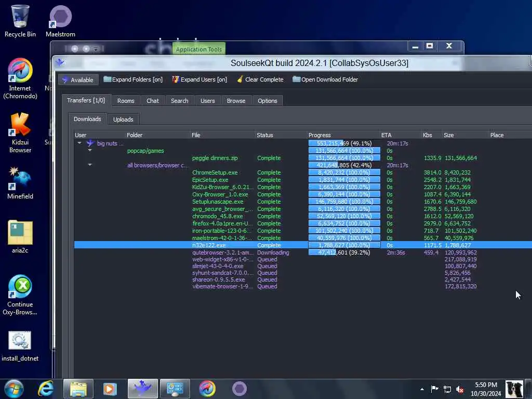This screenshot has height=399, width=532.
Task: Open the control panel taskbar window
Action: pos(175,389)
